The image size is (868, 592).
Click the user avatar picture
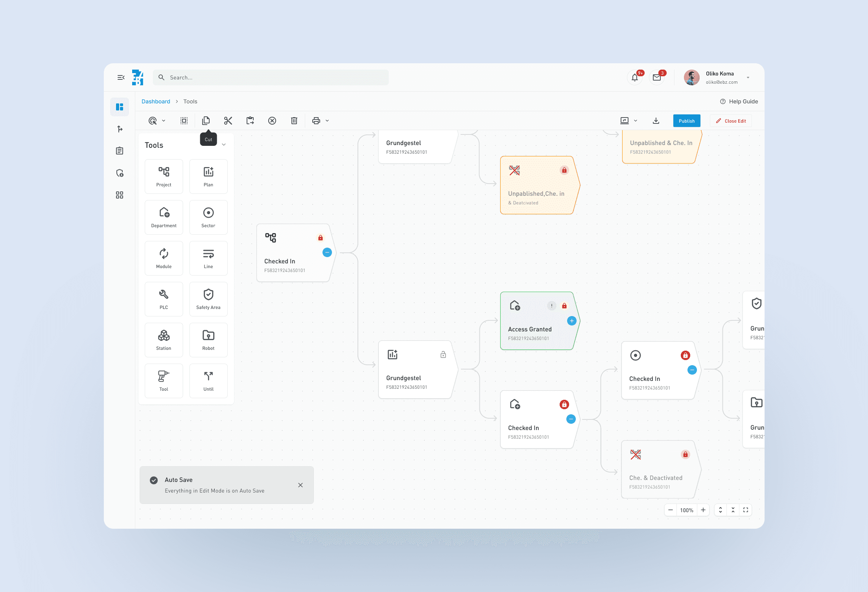(692, 77)
